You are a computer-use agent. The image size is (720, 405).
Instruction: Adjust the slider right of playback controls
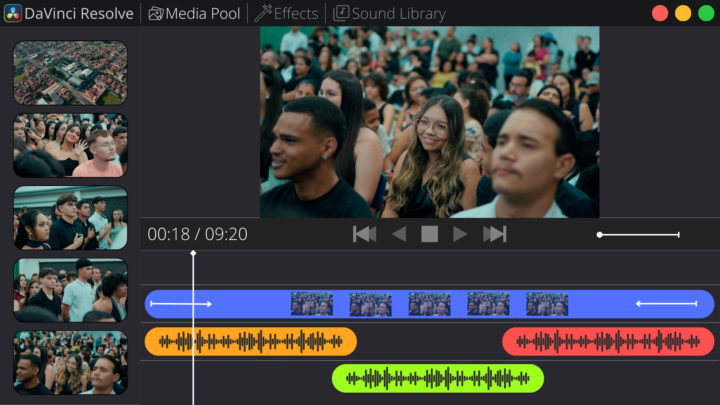(x=600, y=234)
